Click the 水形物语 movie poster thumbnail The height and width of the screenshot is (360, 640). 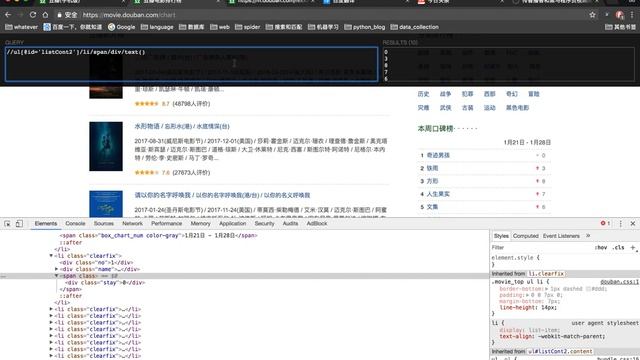(106, 146)
